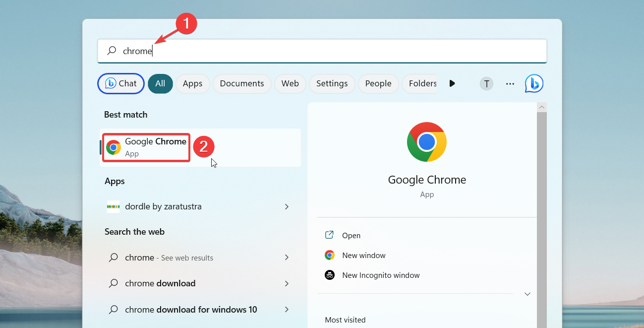Select the large Chrome logo in preview pane

pyautogui.click(x=427, y=142)
